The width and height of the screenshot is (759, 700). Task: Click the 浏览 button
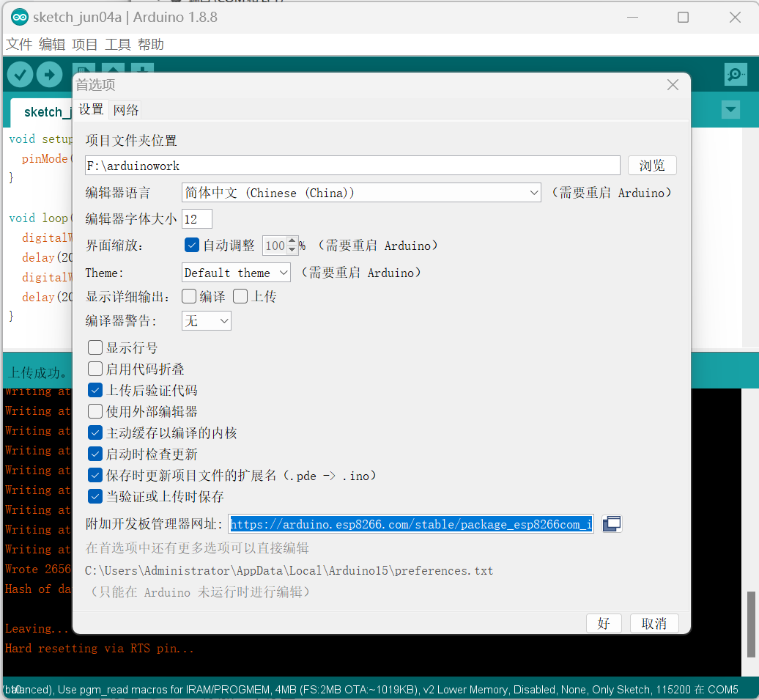[651, 166]
